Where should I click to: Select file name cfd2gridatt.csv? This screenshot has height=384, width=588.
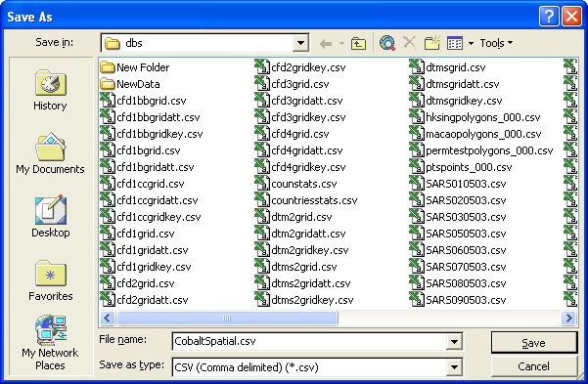tap(153, 300)
